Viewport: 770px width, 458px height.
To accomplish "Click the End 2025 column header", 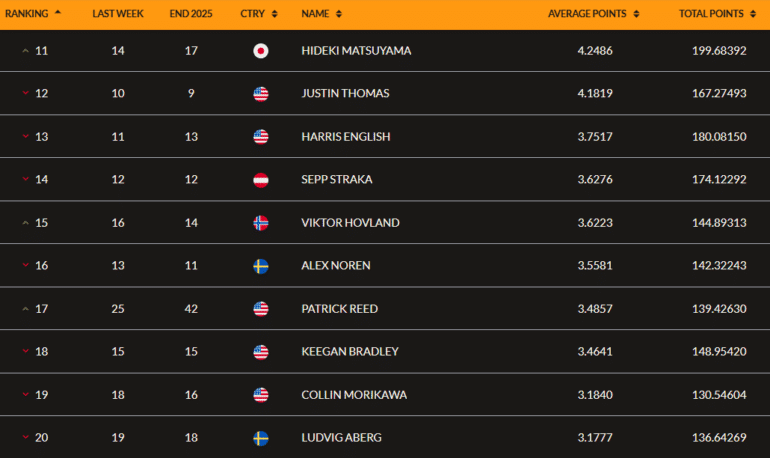I will click(x=192, y=14).
